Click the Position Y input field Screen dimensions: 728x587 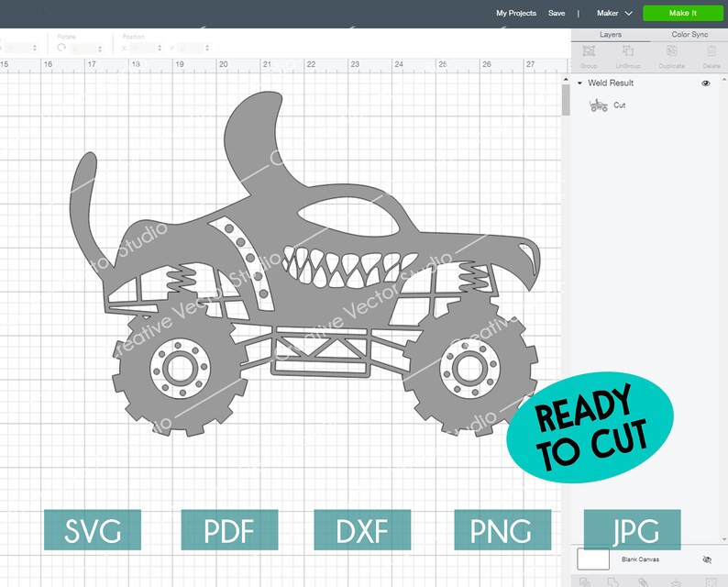(x=191, y=49)
